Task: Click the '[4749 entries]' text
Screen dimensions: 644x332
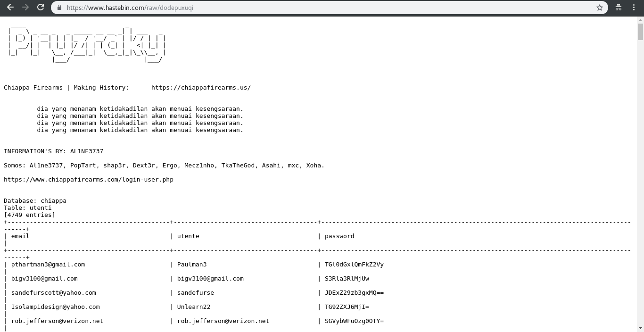Action: point(30,215)
